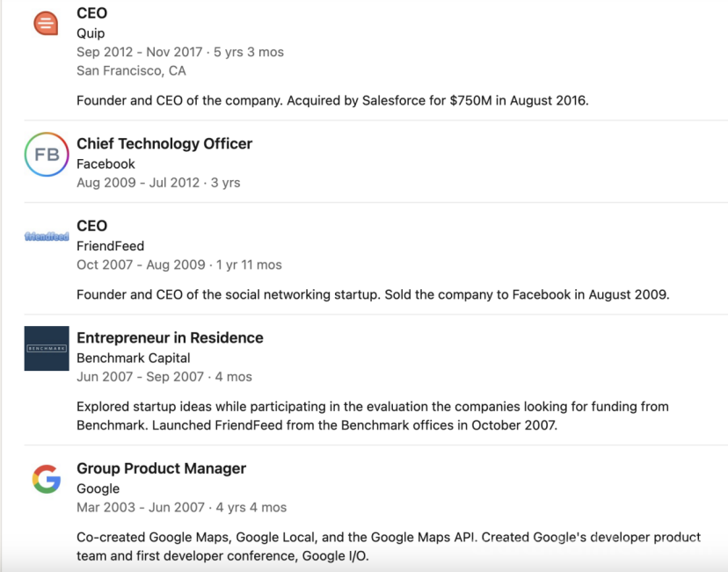Click the San Francisco, CA location text

click(x=131, y=70)
